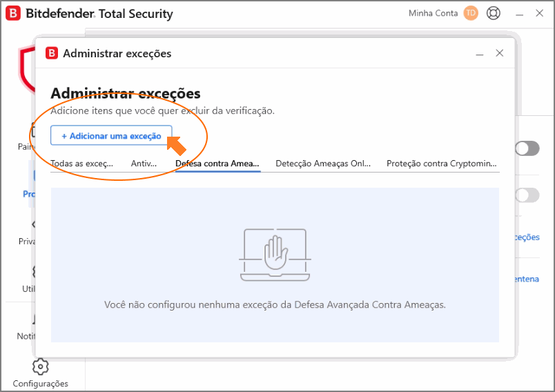Viewport: 555px width, 392px height.
Task: Click the partially hidden Quarentena link
Action: [527, 279]
